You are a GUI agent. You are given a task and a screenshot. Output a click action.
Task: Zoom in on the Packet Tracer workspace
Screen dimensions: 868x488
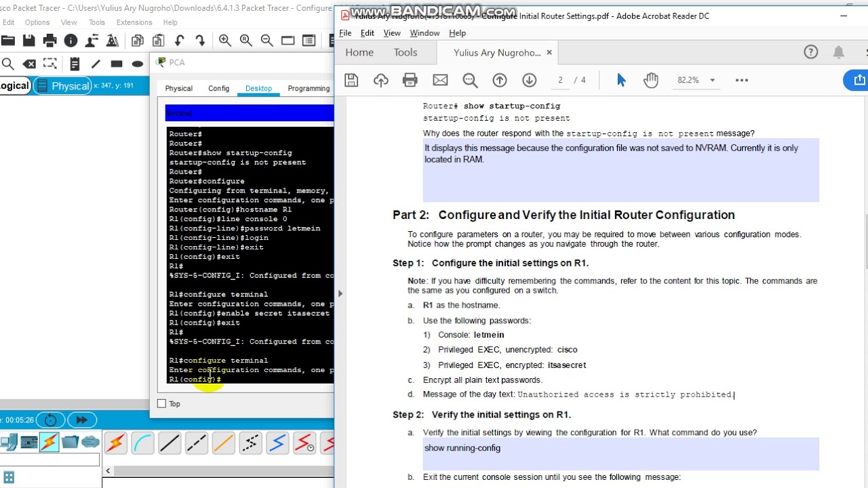coord(225,41)
